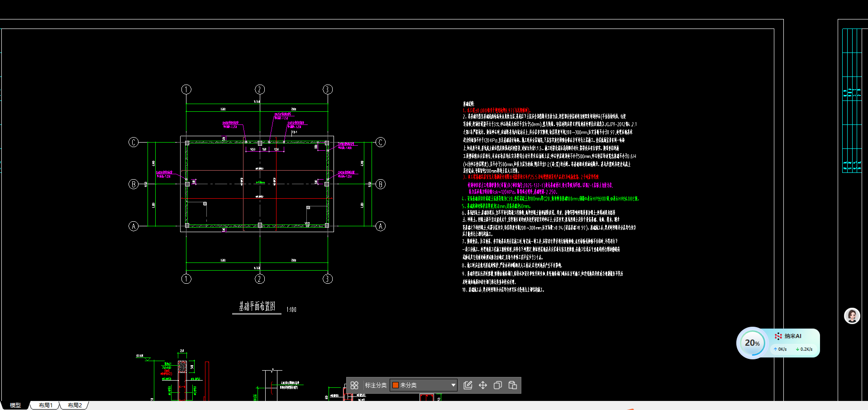Switch to the 模型 tab
Image resolution: width=868 pixels, height=410 pixels.
tap(15, 405)
